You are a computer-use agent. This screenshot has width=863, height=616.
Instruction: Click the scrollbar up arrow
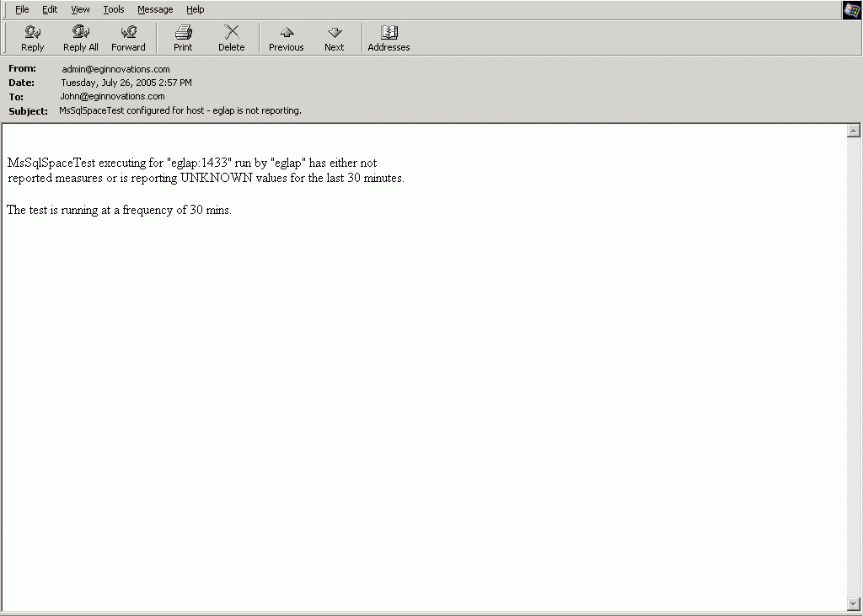click(853, 131)
